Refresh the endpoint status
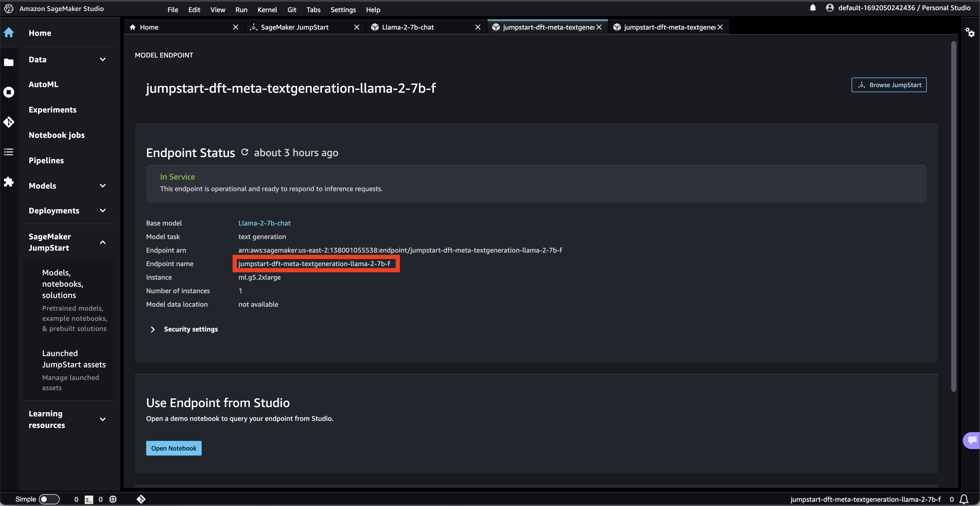Screen dimensions: 980x506 point(245,152)
